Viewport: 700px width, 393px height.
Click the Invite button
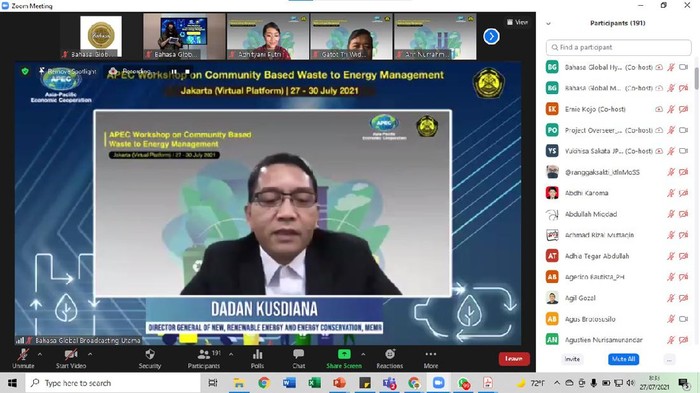pos(572,359)
